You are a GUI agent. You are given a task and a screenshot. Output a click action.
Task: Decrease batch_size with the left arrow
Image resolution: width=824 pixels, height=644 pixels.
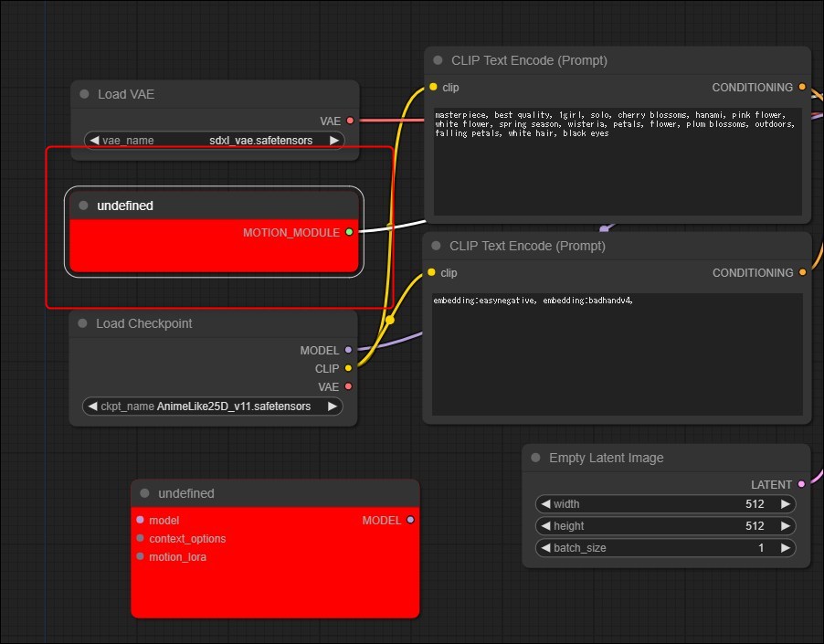point(545,548)
